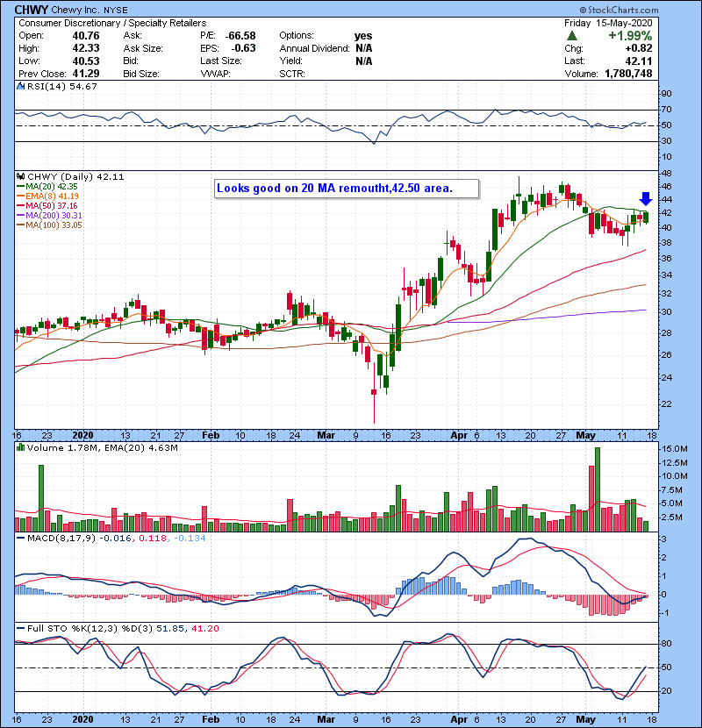Click the "RSI(14) 54.67" indicator label
702x728 pixels.
62,86
